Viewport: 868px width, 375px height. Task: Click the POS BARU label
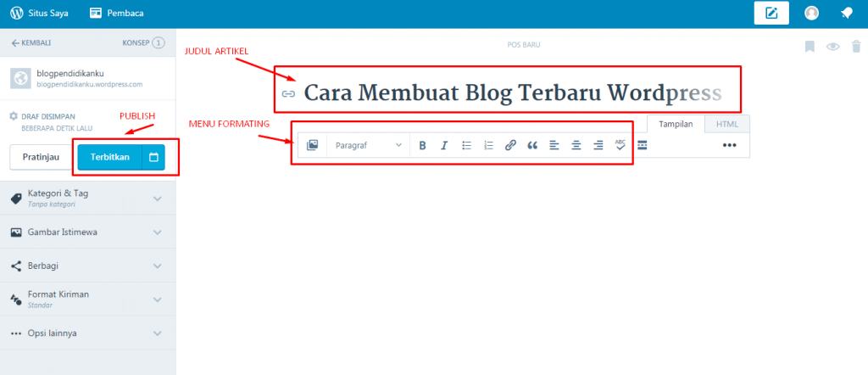(x=524, y=44)
